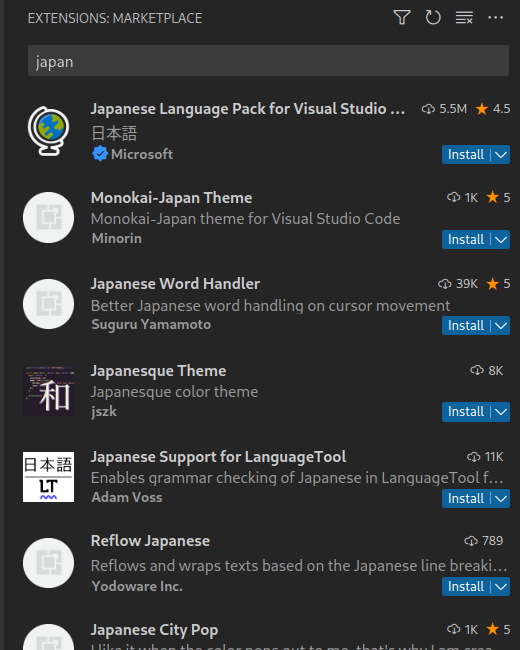
Task: Open Monokai-Japan Theme title
Action: coord(171,198)
